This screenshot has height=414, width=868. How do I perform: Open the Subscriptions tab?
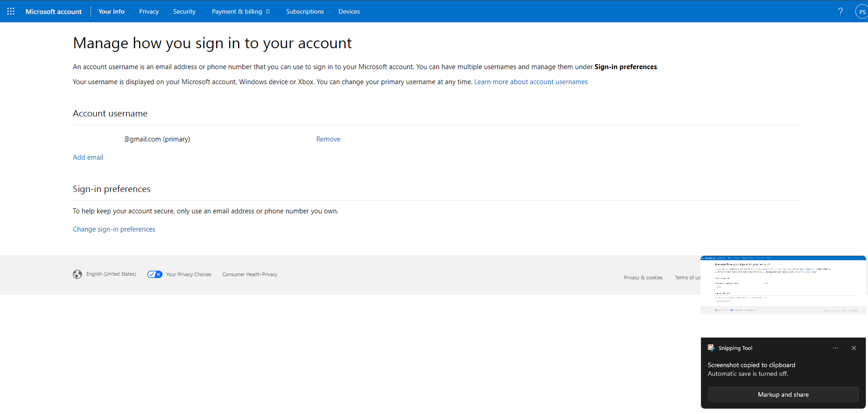[305, 11]
